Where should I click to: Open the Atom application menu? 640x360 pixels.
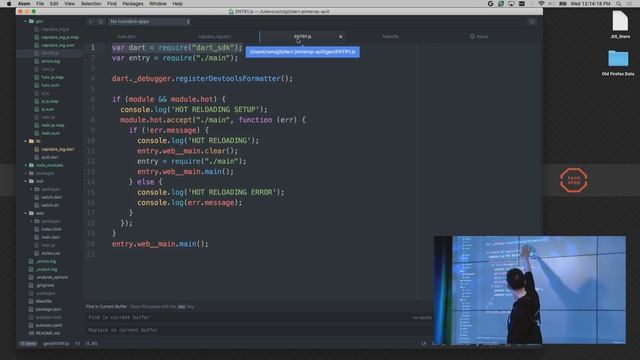(24, 4)
